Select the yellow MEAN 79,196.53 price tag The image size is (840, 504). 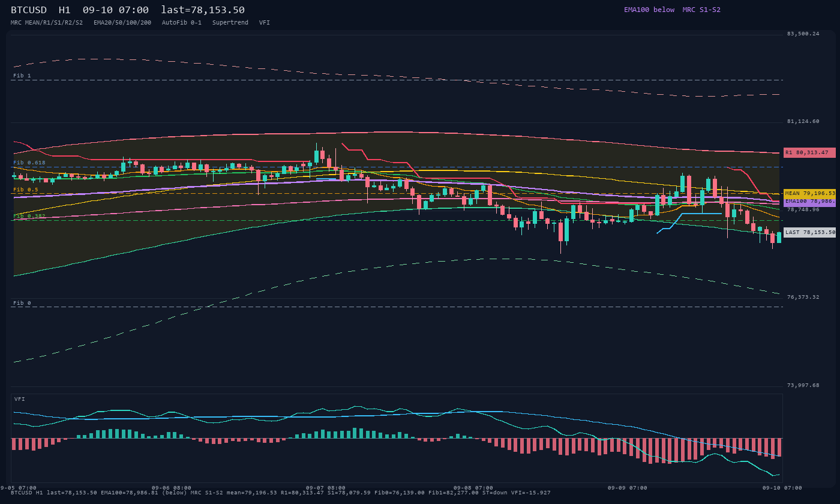(809, 193)
